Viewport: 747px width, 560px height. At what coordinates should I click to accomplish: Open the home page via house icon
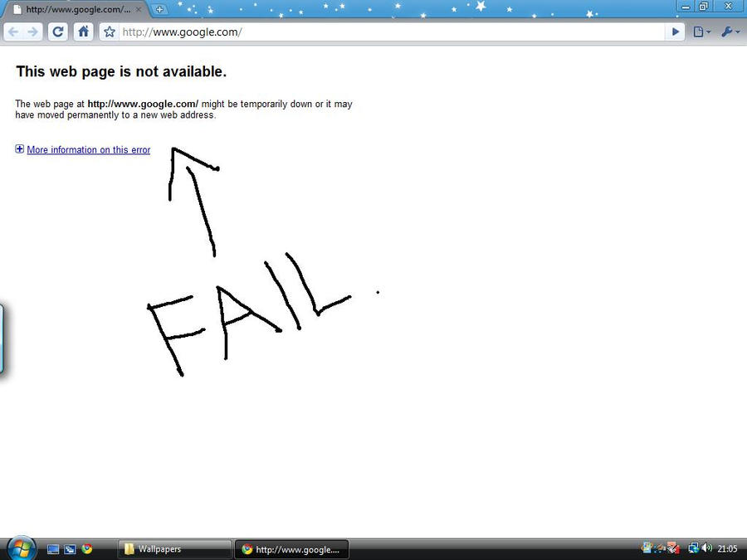click(83, 32)
